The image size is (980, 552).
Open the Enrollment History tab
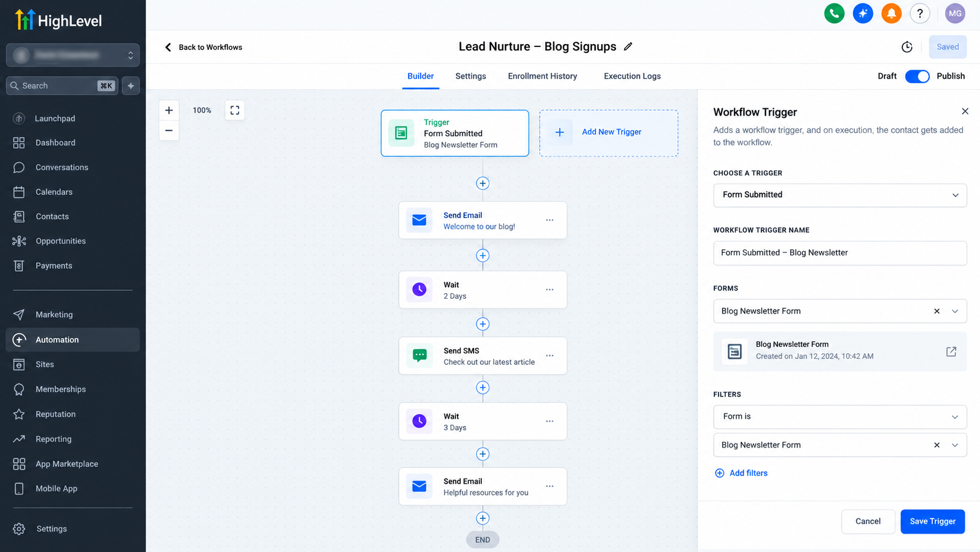click(x=542, y=76)
